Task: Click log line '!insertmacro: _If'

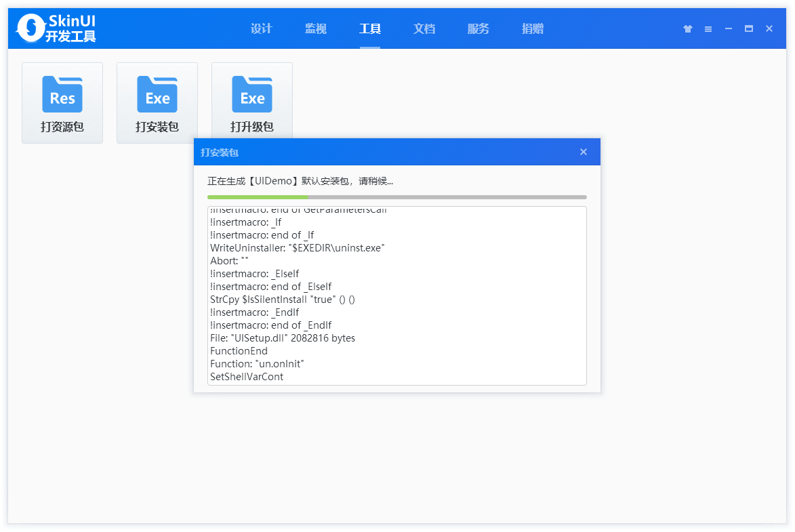Action: coord(246,222)
